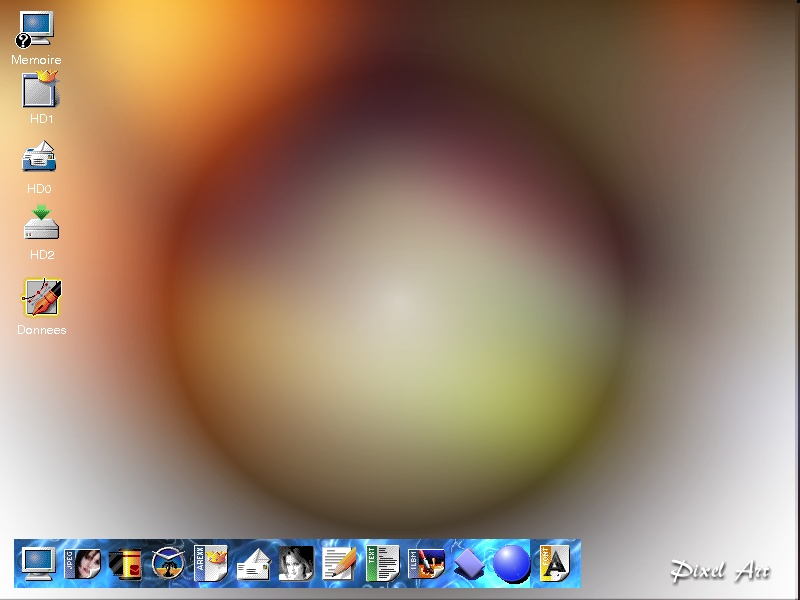Screen dimensions: 800x600
Task: Select the purple diamond icon in the dock
Action: coord(468,565)
